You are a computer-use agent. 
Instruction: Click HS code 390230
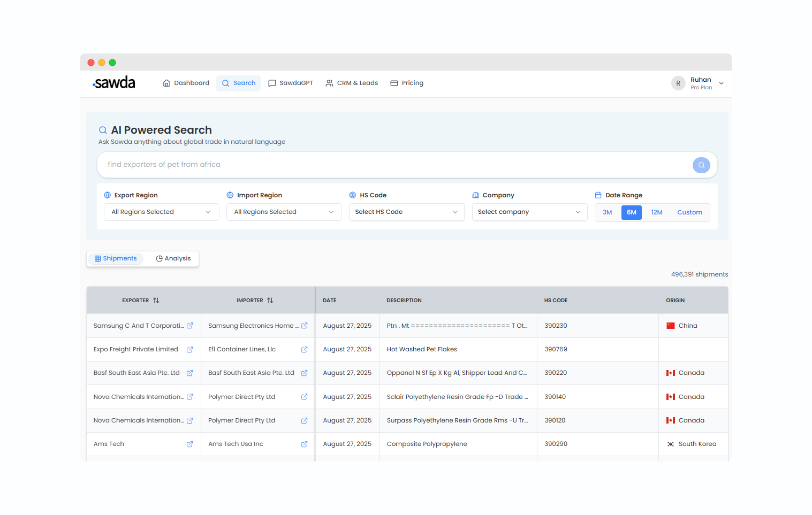(556, 326)
